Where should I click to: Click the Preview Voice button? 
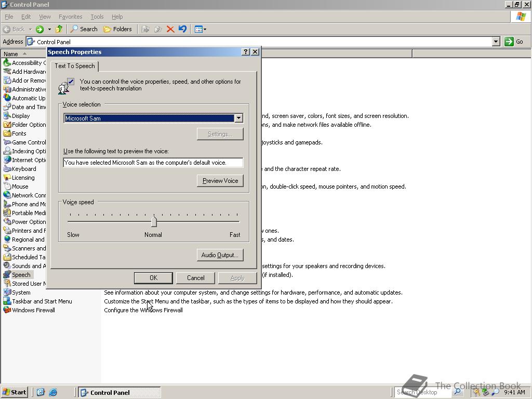point(220,181)
